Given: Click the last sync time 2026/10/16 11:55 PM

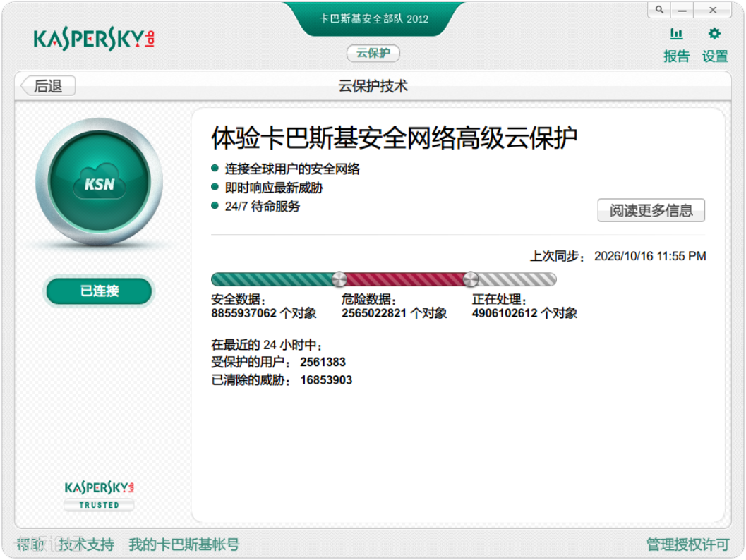Looking at the screenshot, I should [650, 256].
